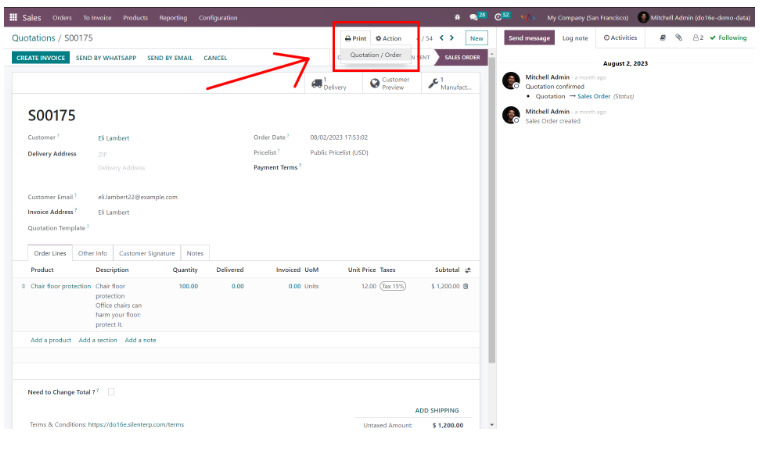Click the Delivery truck smart button
760x453 pixels.
click(x=330, y=84)
